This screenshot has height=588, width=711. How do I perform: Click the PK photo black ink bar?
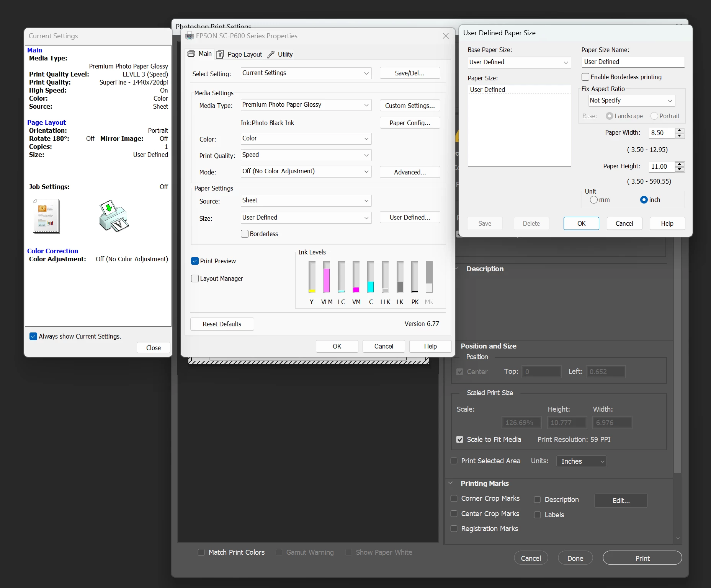pos(415,277)
